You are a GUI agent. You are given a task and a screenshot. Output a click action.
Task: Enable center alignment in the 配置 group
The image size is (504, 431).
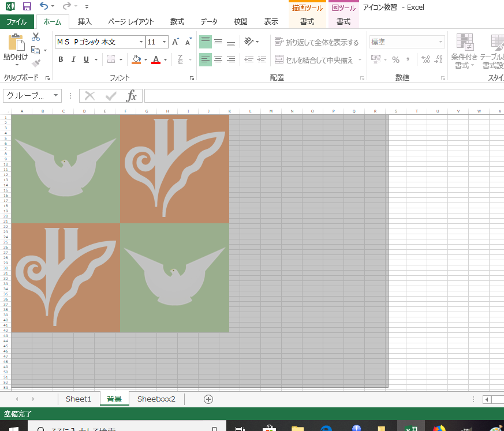pyautogui.click(x=218, y=59)
